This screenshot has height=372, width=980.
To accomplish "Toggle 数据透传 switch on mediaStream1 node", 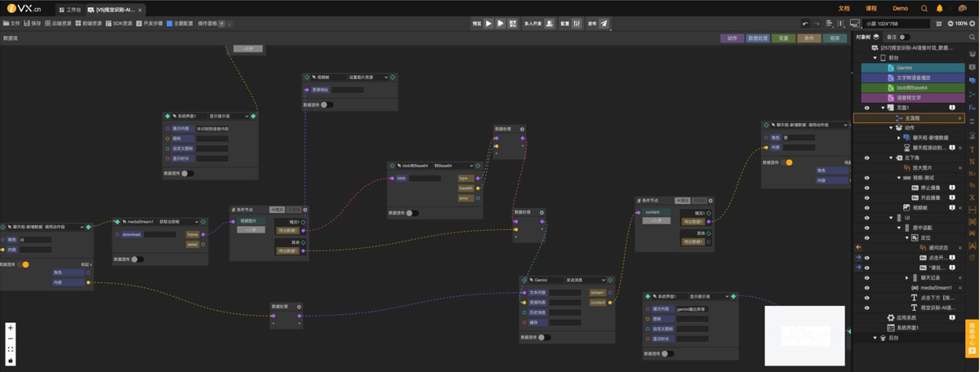I will [137, 259].
